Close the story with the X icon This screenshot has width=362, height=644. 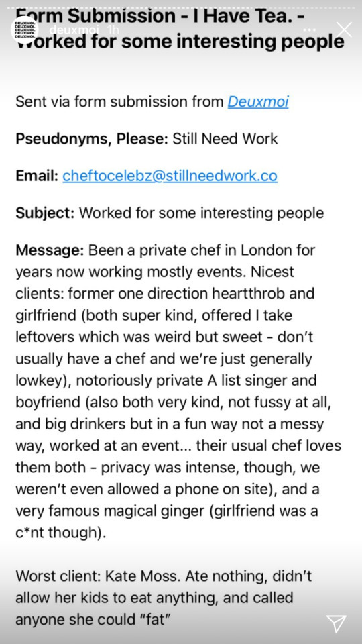click(x=344, y=30)
